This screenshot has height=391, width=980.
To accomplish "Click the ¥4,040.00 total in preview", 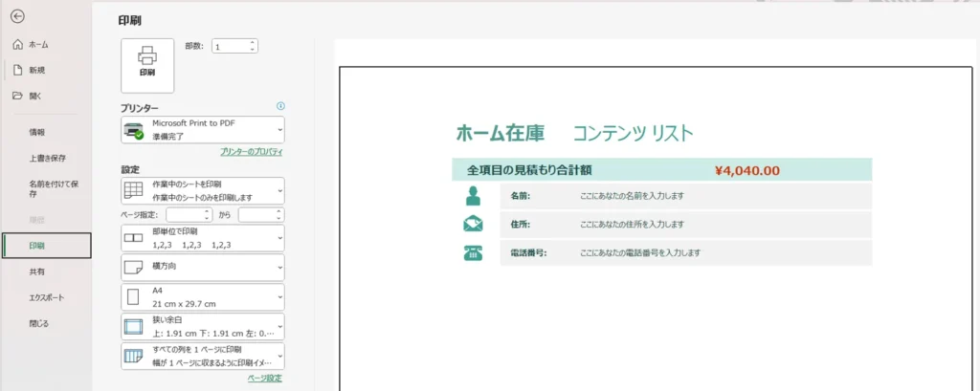I will click(x=746, y=170).
